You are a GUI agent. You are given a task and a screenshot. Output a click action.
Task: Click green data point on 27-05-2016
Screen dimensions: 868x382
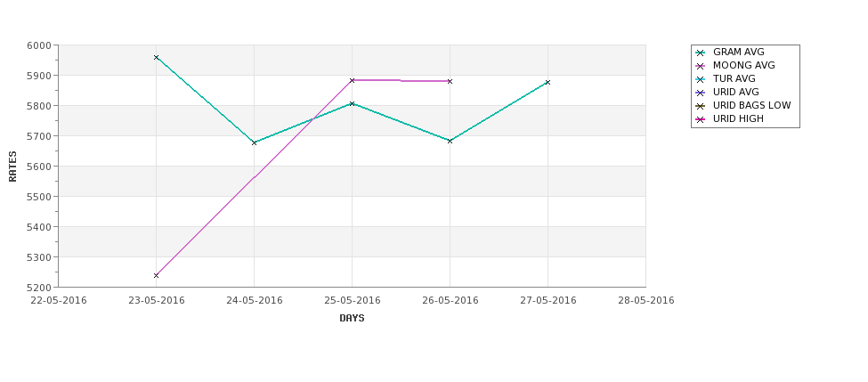(x=548, y=83)
